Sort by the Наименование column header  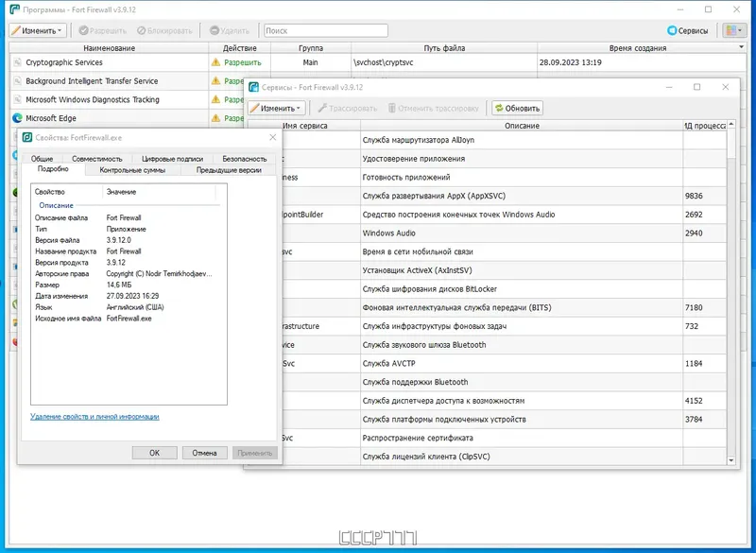click(109, 47)
